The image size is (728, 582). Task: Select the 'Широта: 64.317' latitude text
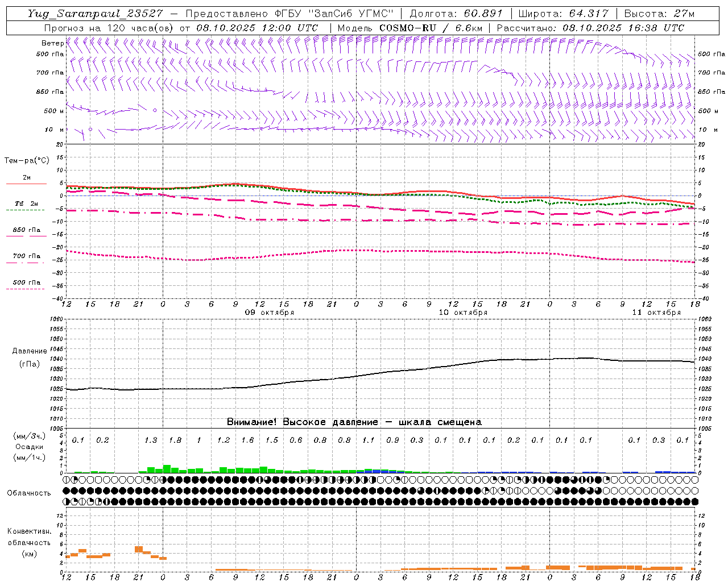[563, 14]
